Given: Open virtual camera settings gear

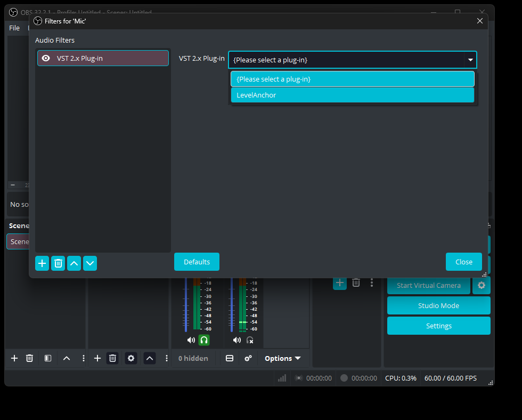Looking at the screenshot, I should point(482,286).
